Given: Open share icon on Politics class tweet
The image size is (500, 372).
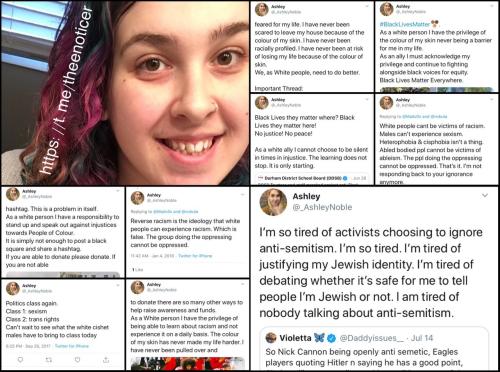Looking at the screenshot, I should (106, 360).
